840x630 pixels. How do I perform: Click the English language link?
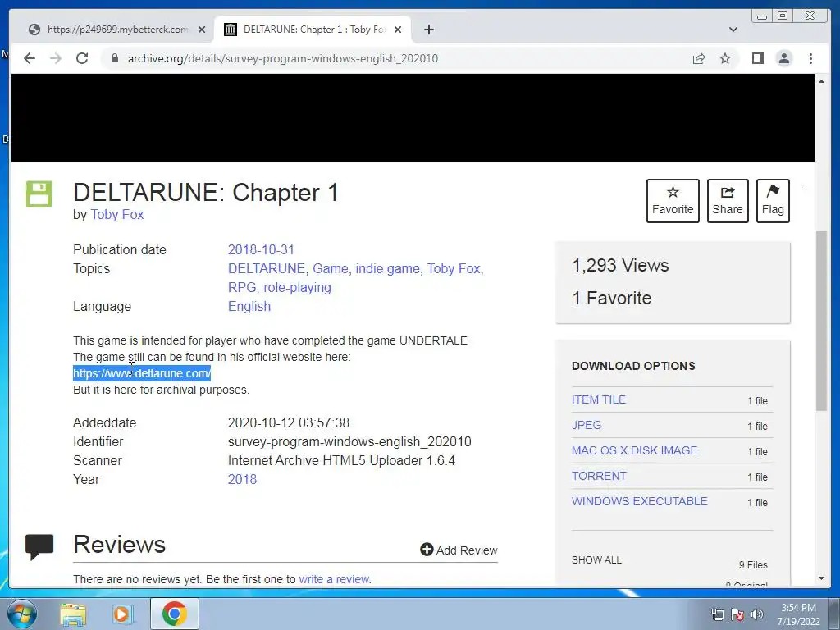pos(249,307)
